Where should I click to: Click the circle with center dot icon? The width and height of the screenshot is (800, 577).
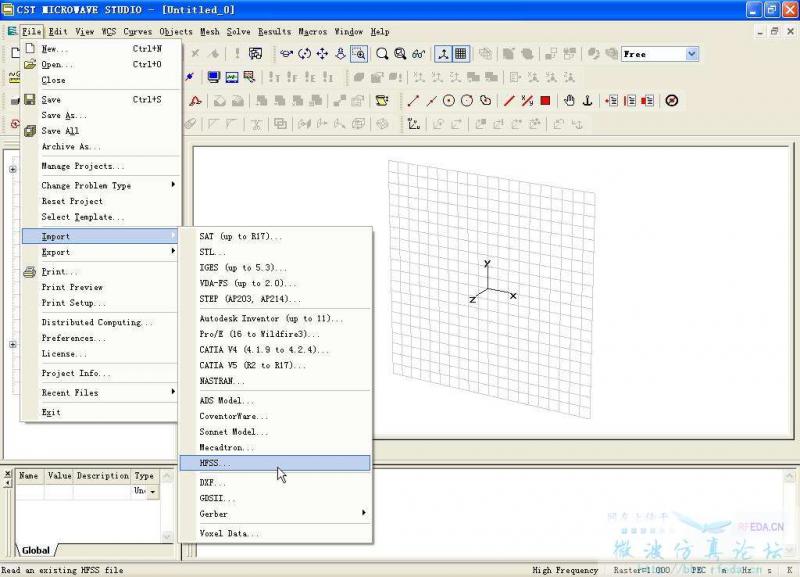[448, 101]
